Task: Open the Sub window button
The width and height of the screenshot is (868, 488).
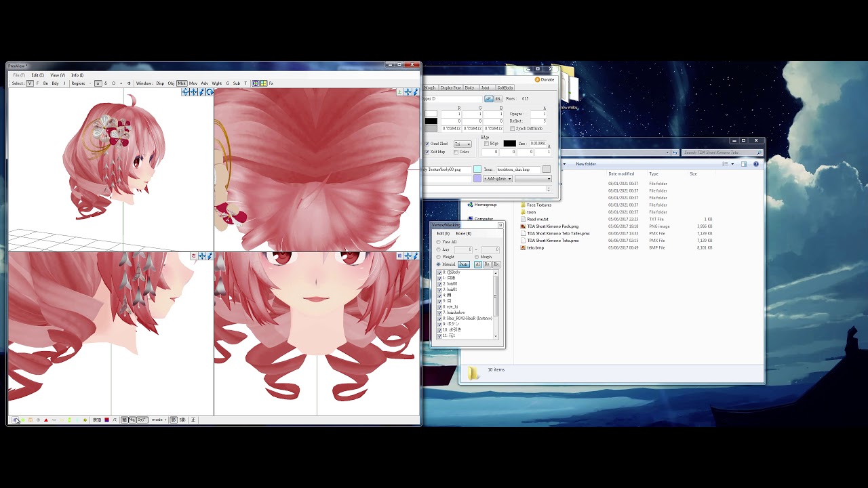Action: click(x=237, y=83)
